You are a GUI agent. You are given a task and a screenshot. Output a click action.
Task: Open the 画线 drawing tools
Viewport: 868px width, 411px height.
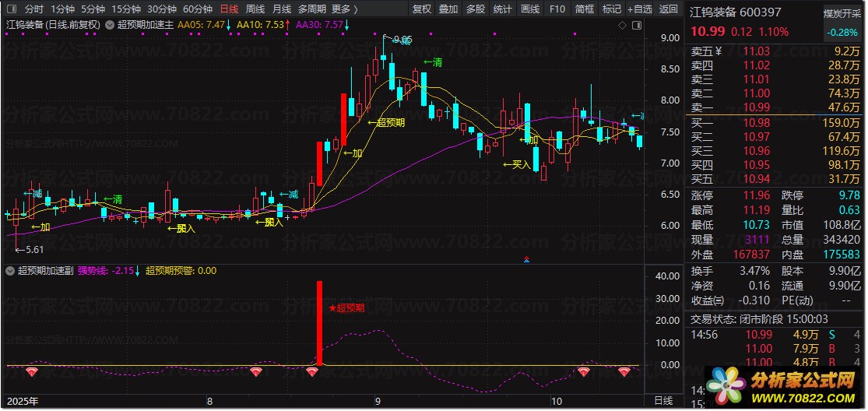click(x=530, y=9)
